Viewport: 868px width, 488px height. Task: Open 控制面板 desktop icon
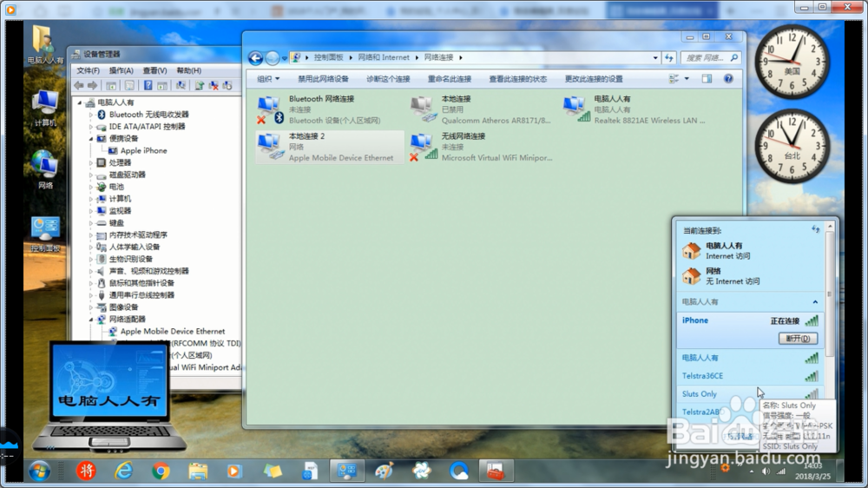(45, 234)
